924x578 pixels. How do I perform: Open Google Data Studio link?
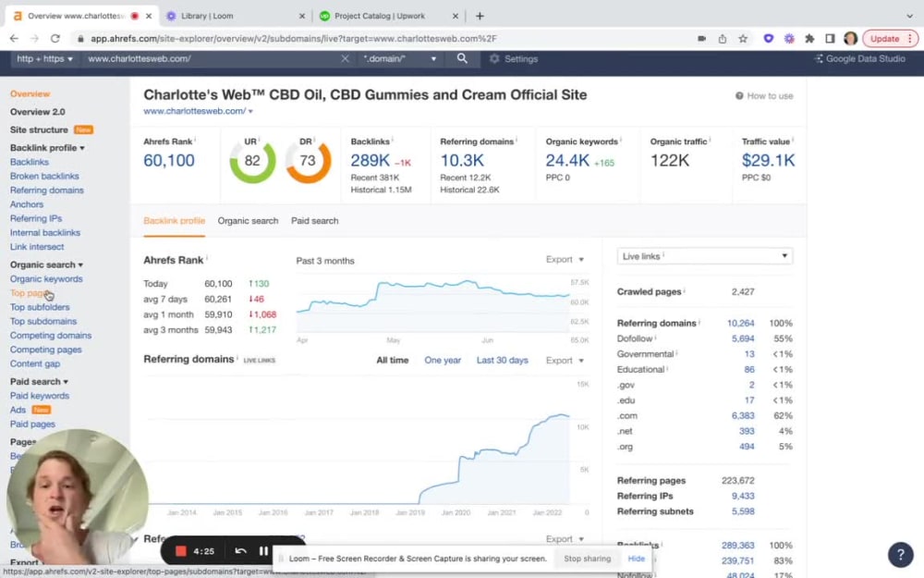(x=860, y=59)
